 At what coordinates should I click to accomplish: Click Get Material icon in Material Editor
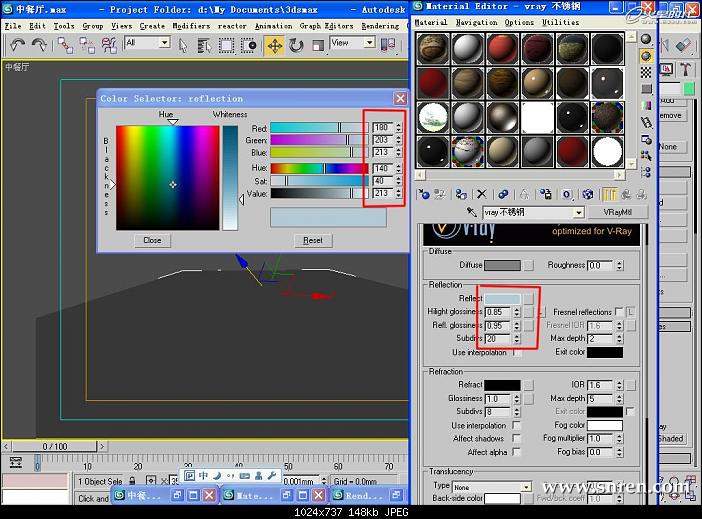(424, 194)
